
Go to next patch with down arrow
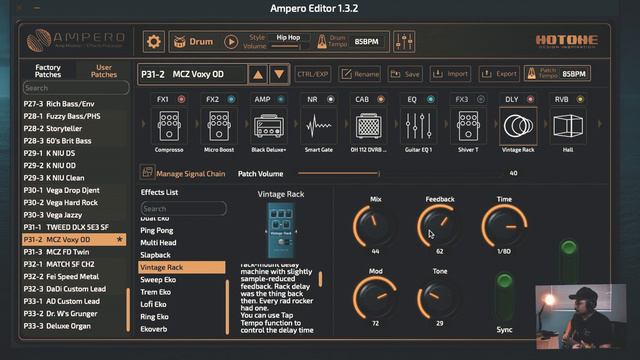tap(279, 74)
